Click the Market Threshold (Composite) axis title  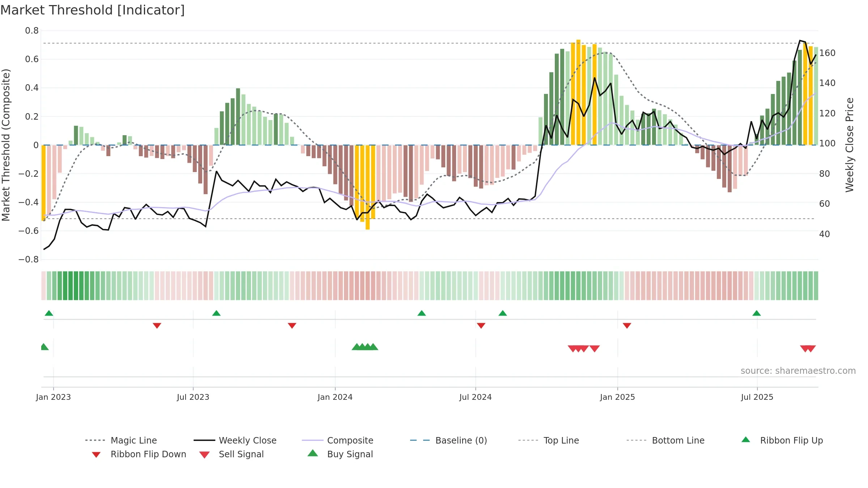click(x=6, y=145)
